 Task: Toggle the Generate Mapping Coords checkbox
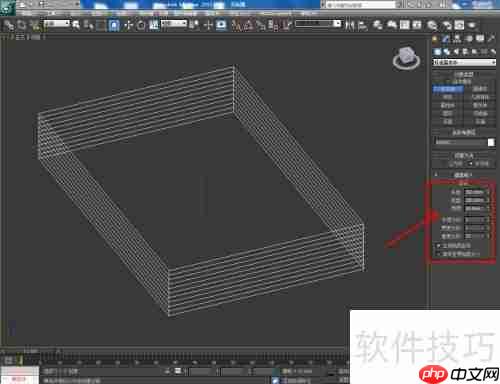(x=439, y=246)
